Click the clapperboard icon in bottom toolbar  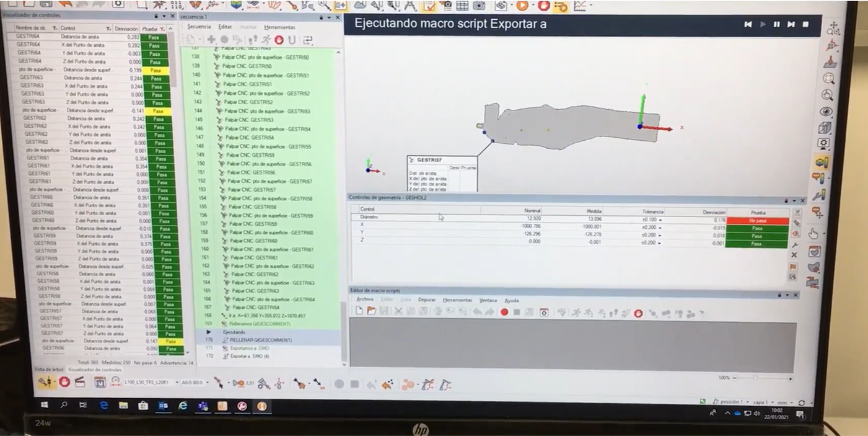click(80, 382)
